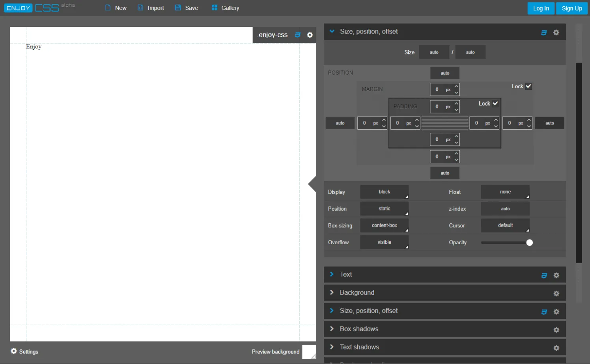Increase right padding with the up arrow
590x364 pixels.
pyautogui.click(x=496, y=120)
